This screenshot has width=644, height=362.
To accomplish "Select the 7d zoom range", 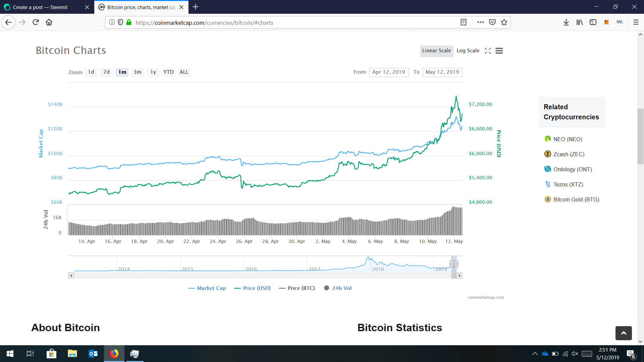I will pyautogui.click(x=106, y=72).
